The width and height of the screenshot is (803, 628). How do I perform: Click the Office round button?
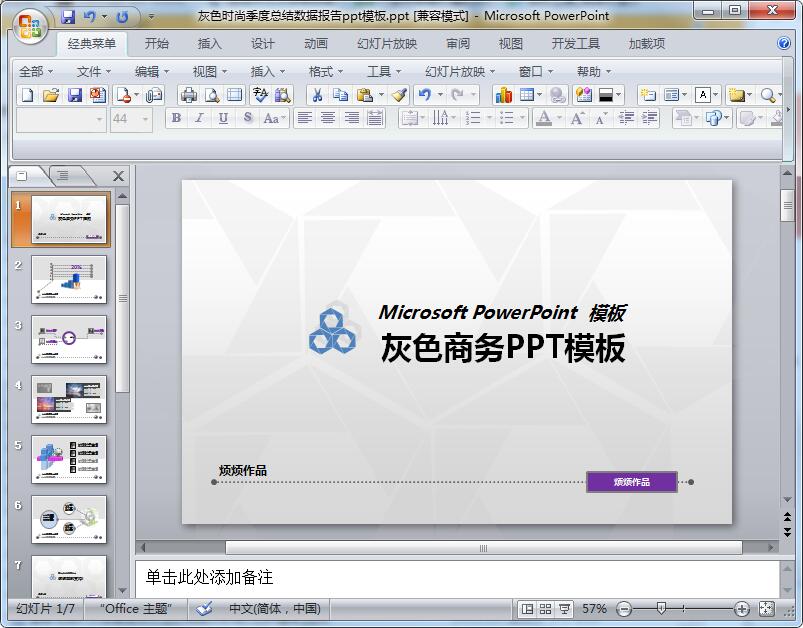(x=30, y=26)
